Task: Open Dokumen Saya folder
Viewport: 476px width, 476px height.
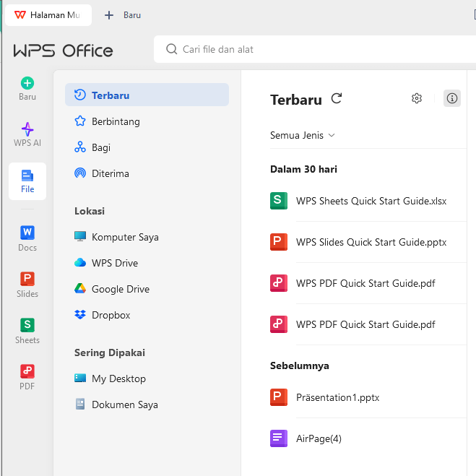Action: point(147,404)
